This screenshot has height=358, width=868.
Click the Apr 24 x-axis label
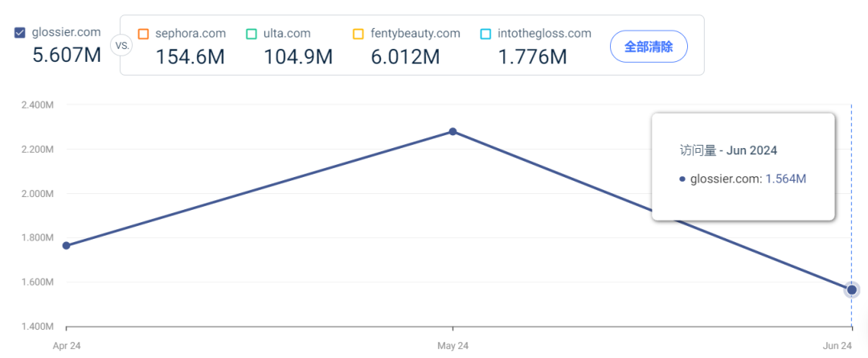pyautogui.click(x=66, y=345)
